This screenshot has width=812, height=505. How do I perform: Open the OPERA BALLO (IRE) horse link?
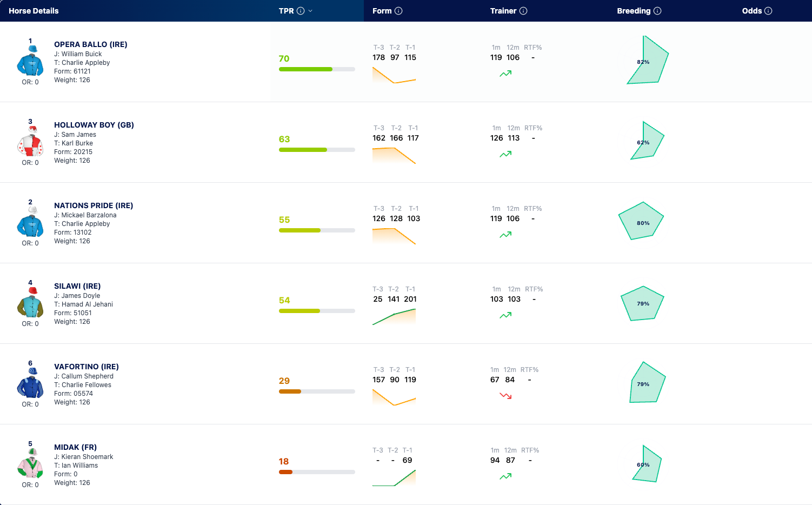(91, 44)
